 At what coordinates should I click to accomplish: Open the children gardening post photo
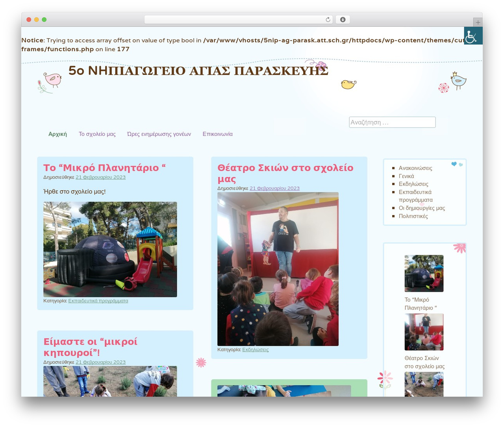(110, 381)
